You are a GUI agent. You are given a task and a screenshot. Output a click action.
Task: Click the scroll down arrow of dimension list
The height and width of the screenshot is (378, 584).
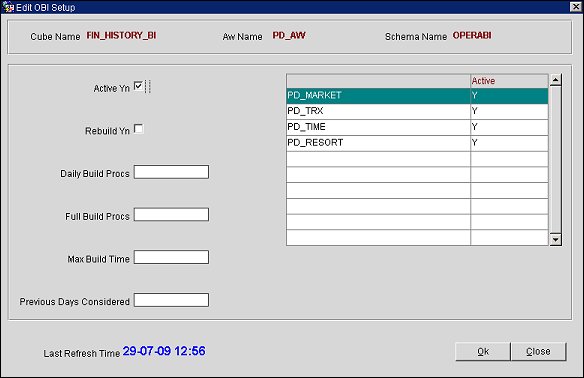click(555, 239)
